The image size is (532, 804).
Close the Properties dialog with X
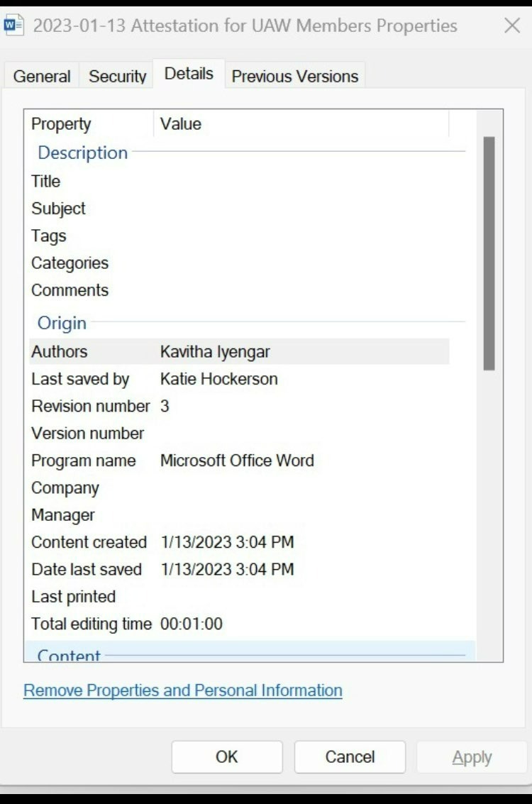(x=512, y=25)
